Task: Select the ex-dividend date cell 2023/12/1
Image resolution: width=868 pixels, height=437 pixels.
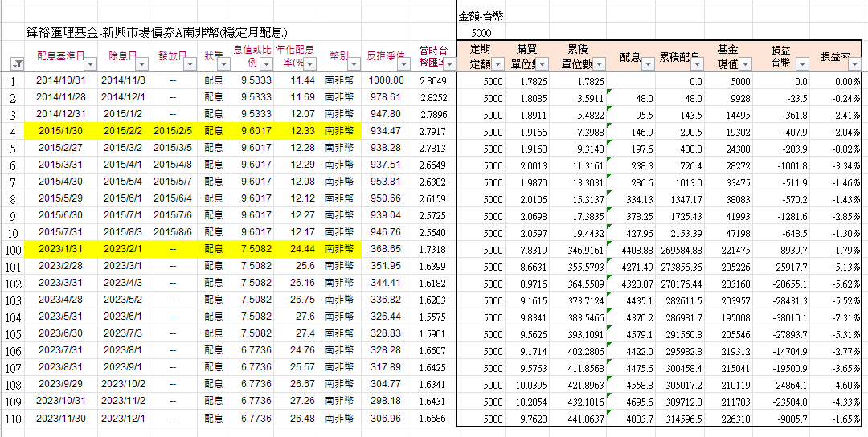Action: pyautogui.click(x=124, y=419)
